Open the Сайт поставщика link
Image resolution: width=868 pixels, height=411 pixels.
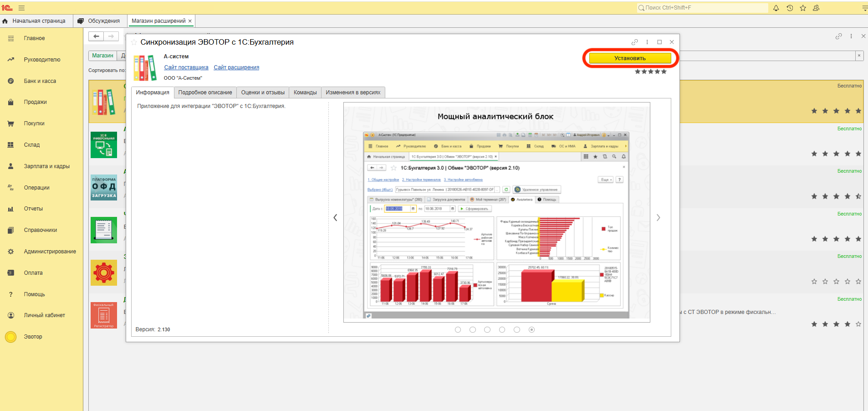(186, 67)
